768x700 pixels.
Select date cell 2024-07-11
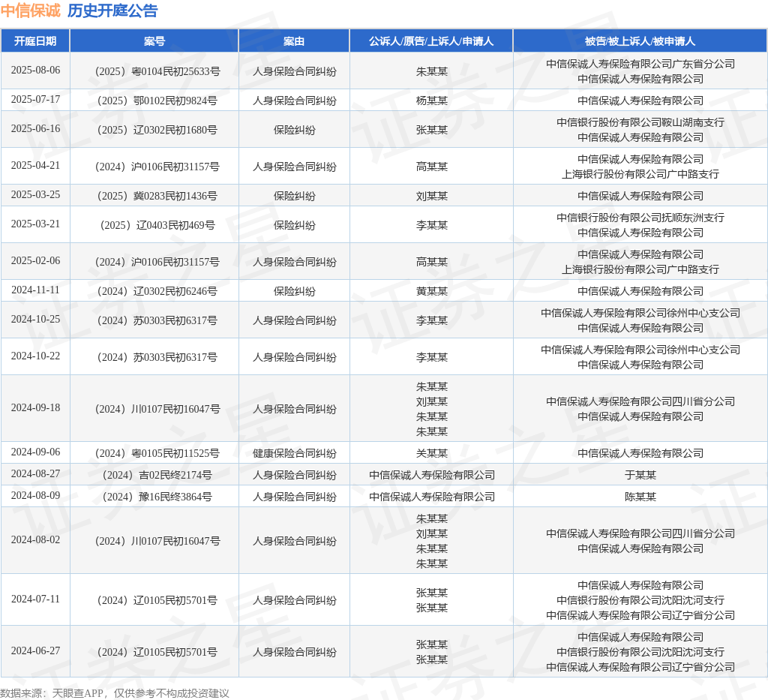click(35, 599)
